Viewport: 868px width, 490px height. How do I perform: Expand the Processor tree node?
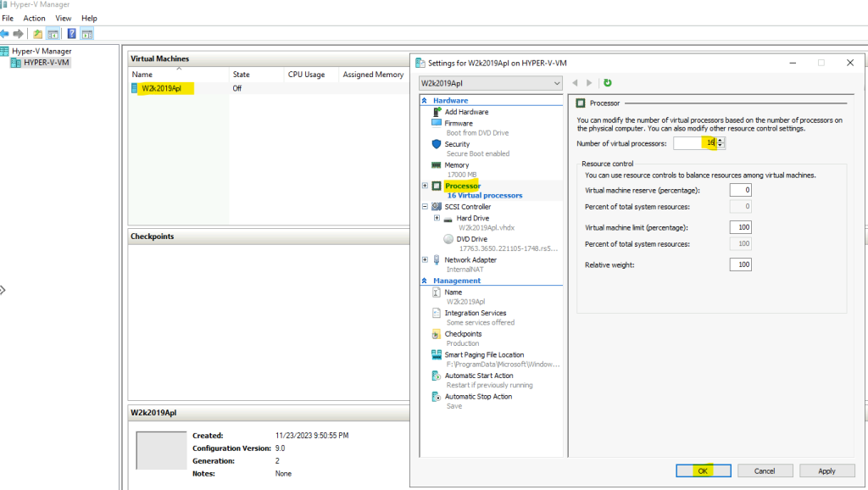coord(426,186)
